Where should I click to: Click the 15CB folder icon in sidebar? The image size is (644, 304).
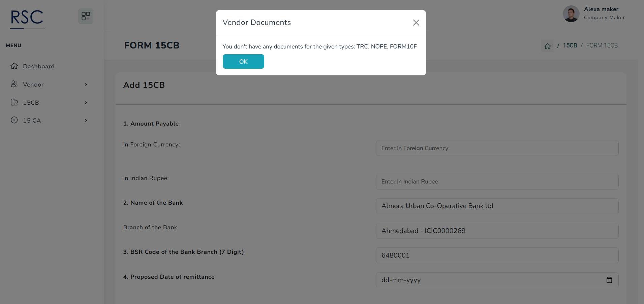14,102
